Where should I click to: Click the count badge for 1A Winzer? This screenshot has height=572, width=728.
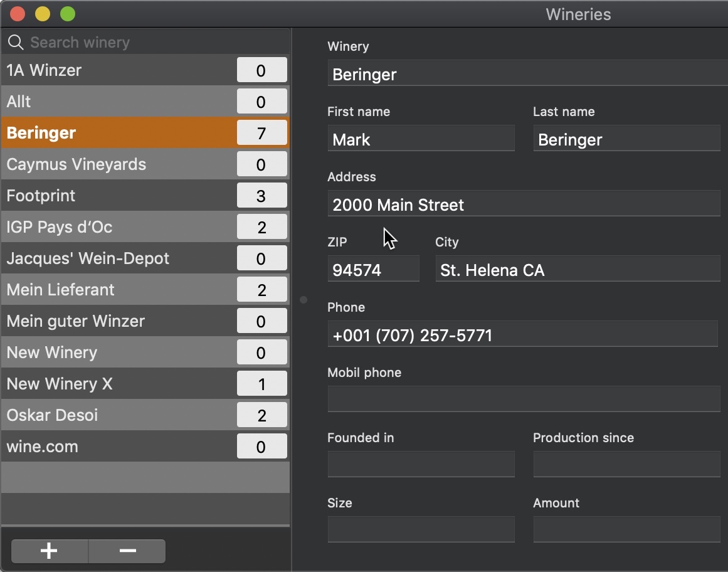coord(262,70)
